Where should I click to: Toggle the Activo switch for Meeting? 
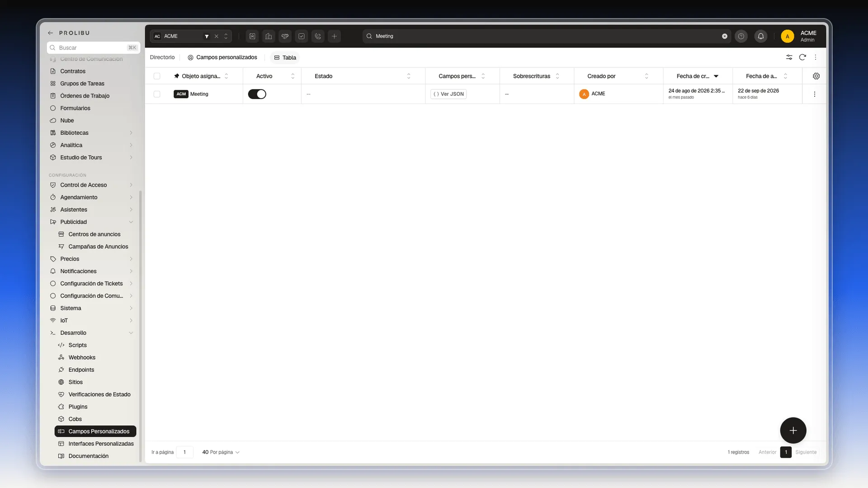[x=257, y=94]
